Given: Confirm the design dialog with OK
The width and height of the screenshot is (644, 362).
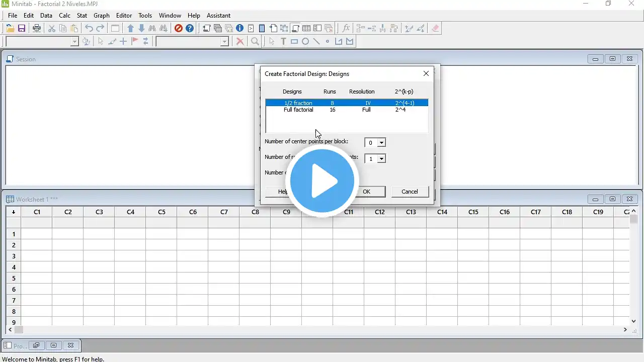Looking at the screenshot, I should [366, 192].
